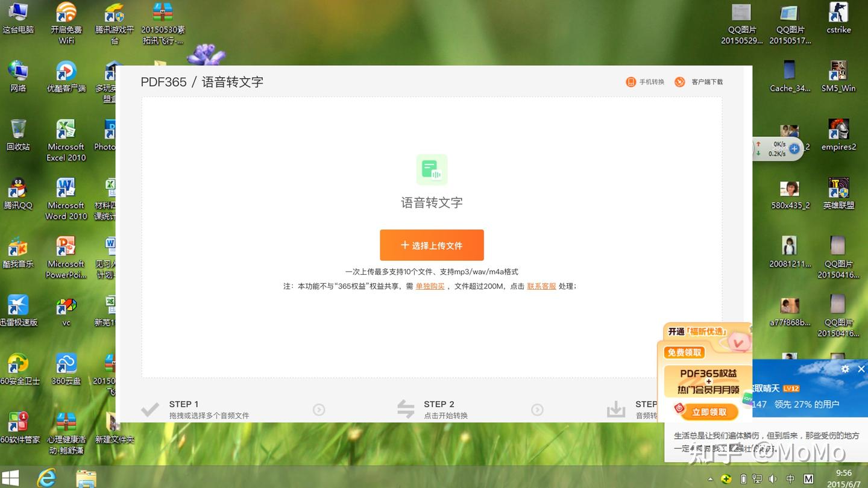Select the 腾讯游戏平台 desktop icon
The image size is (868, 488).
click(x=115, y=23)
